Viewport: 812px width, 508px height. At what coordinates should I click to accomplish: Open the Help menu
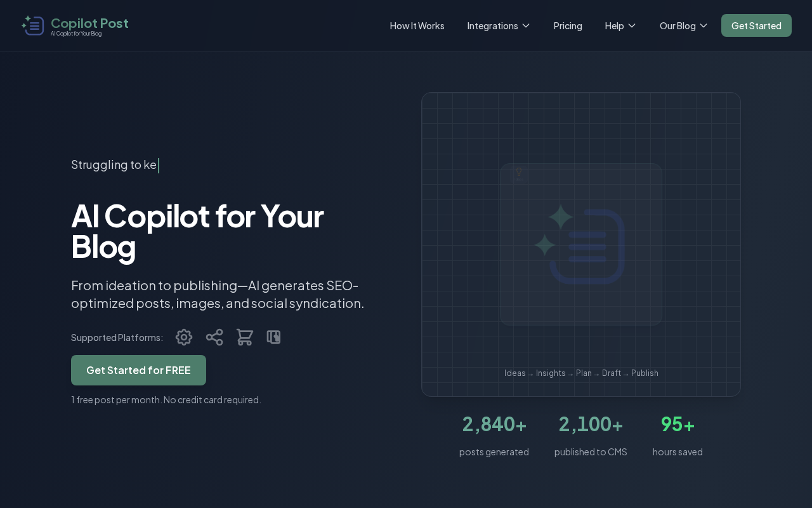[x=615, y=25]
